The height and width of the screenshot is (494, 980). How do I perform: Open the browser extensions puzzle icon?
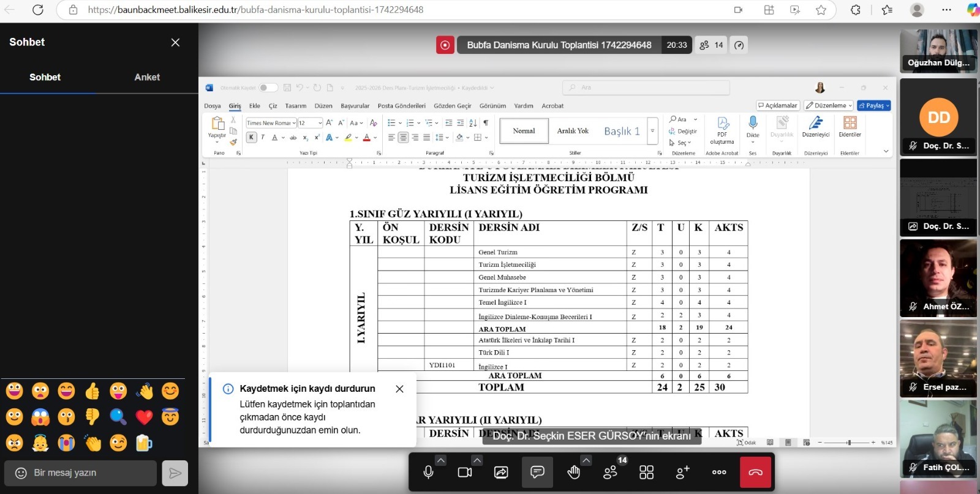click(x=856, y=10)
